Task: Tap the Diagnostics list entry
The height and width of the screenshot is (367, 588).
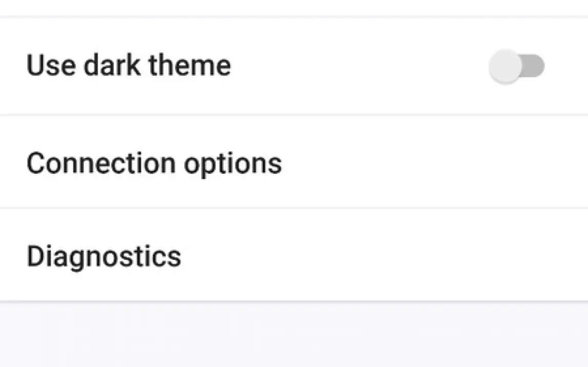Action: [293, 255]
